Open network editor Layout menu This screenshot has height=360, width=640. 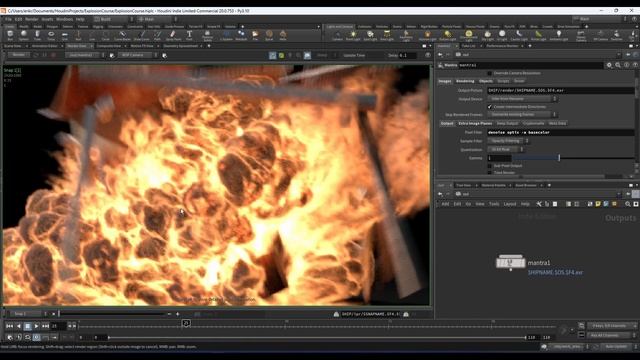(x=510, y=204)
